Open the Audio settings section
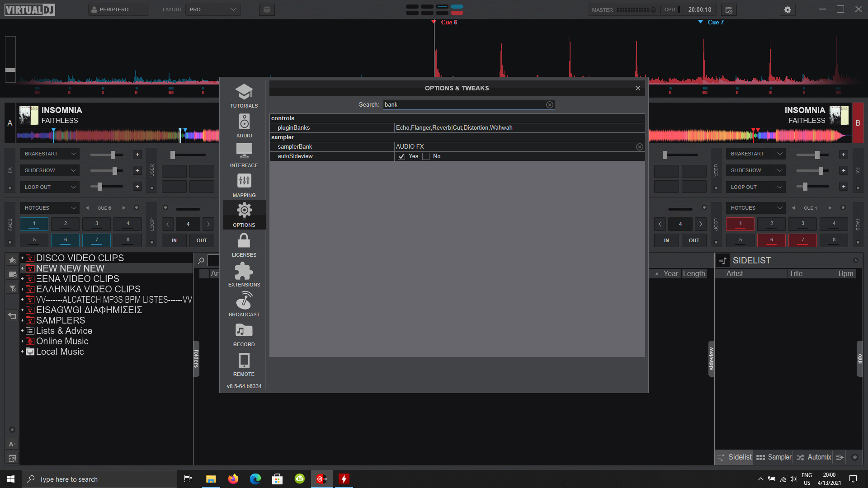The width and height of the screenshot is (868, 488). (244, 126)
